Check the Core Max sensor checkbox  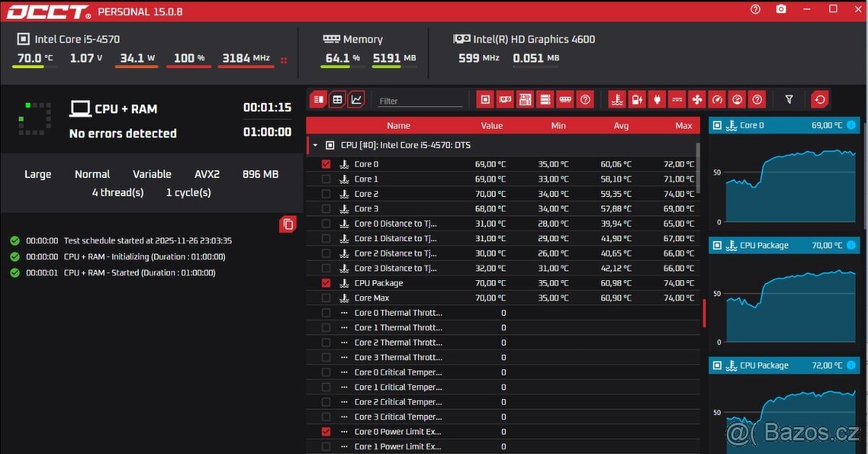tap(325, 298)
